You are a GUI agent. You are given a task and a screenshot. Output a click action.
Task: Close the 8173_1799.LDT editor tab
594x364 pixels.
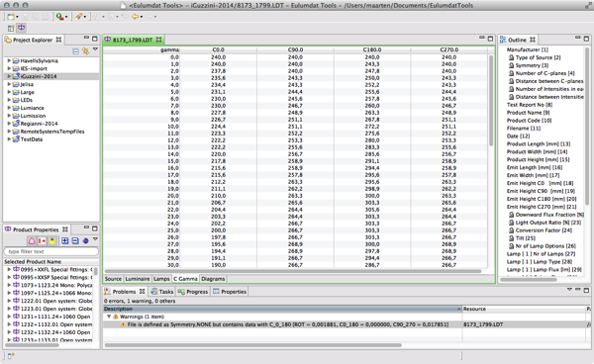[x=158, y=40]
